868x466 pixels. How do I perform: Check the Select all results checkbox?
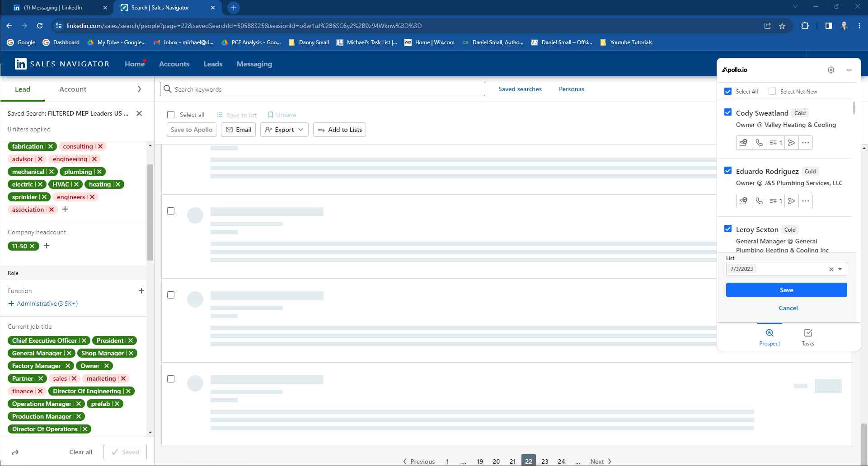tap(171, 115)
